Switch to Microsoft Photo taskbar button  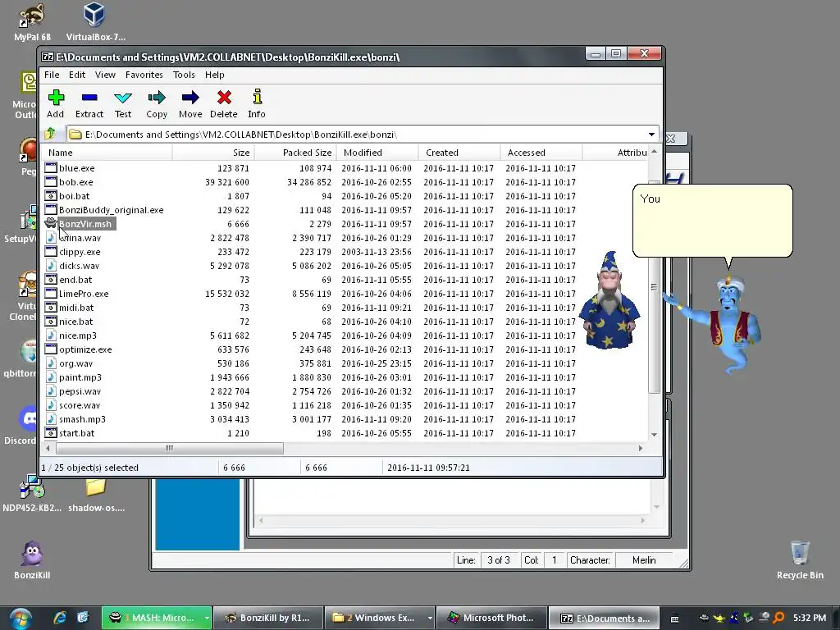(x=492, y=618)
